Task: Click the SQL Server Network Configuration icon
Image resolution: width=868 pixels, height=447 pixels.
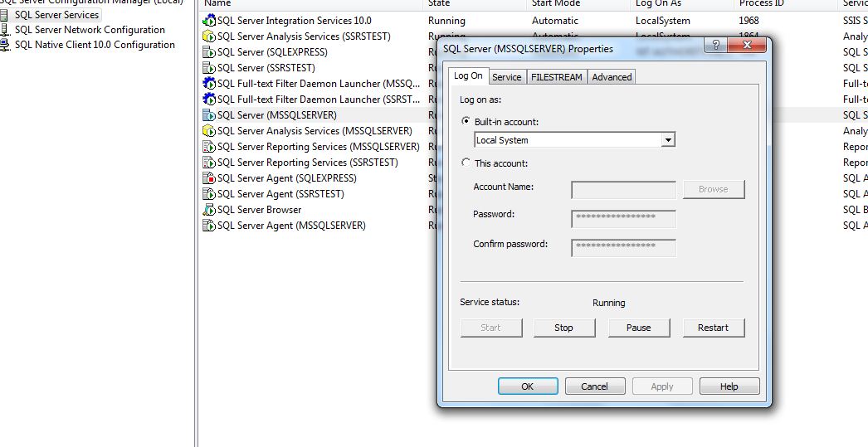Action: pyautogui.click(x=6, y=30)
